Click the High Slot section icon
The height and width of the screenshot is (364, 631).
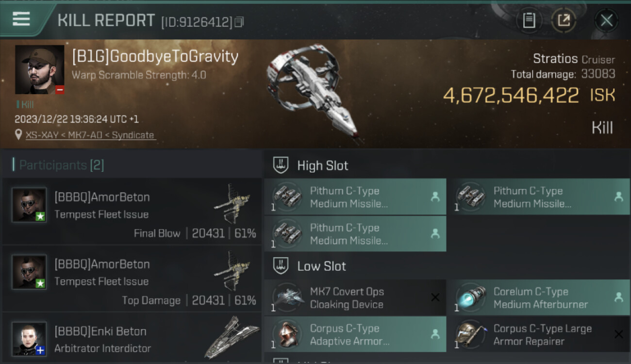click(281, 165)
